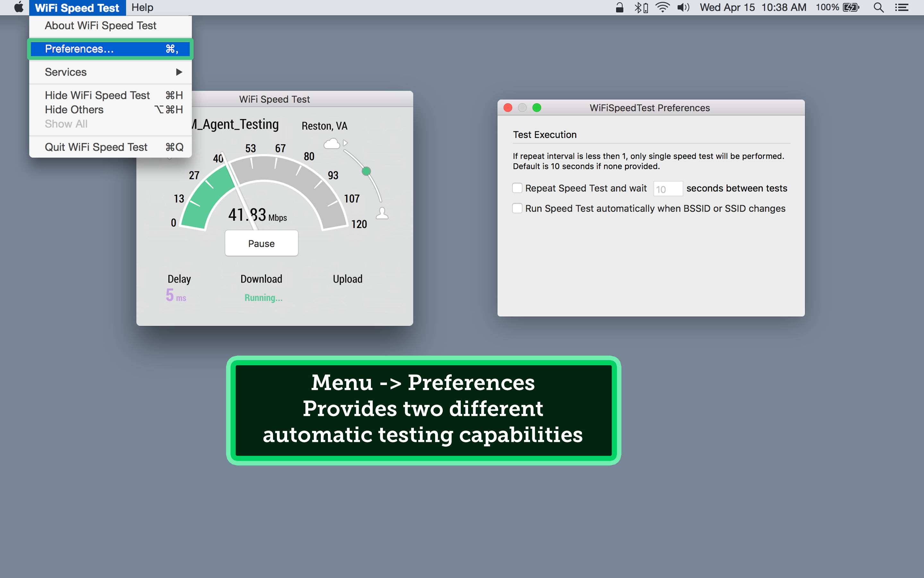
Task: Zoom the Preferences window with green button
Action: (536, 108)
